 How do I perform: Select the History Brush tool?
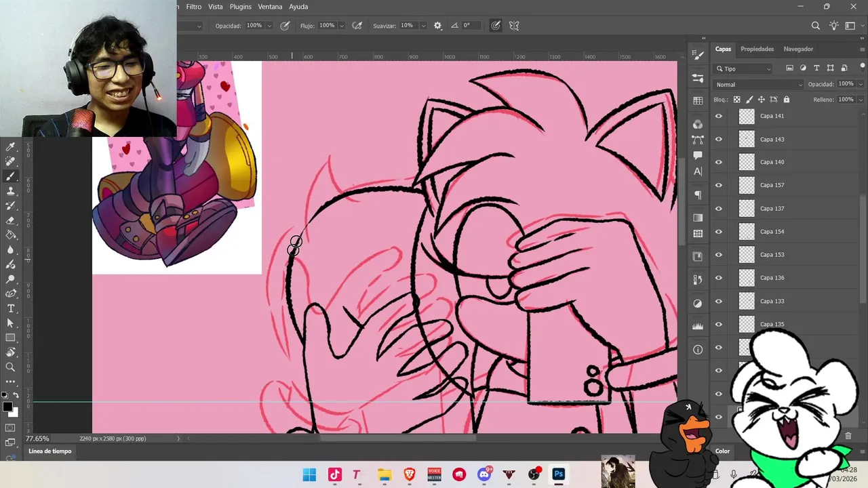pyautogui.click(x=10, y=206)
